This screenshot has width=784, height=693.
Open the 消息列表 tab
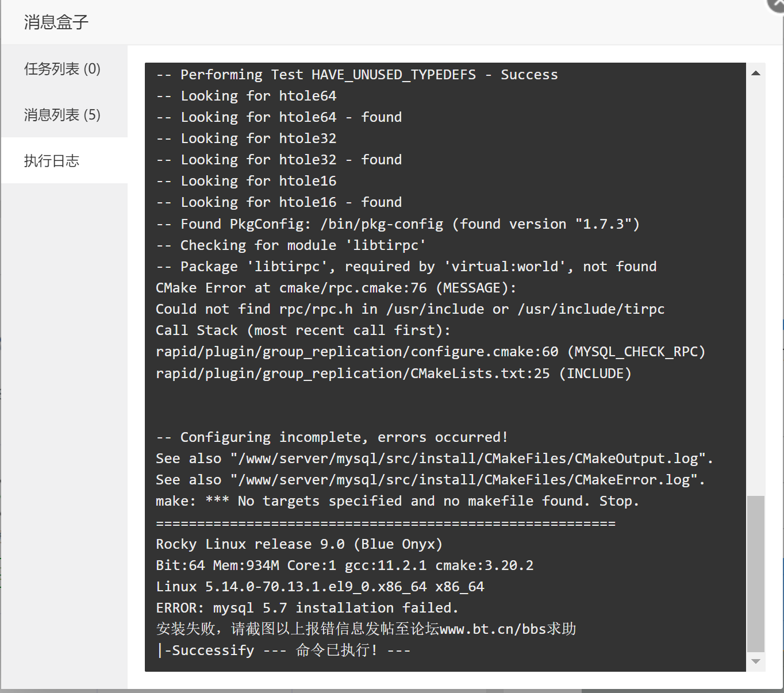click(x=62, y=115)
